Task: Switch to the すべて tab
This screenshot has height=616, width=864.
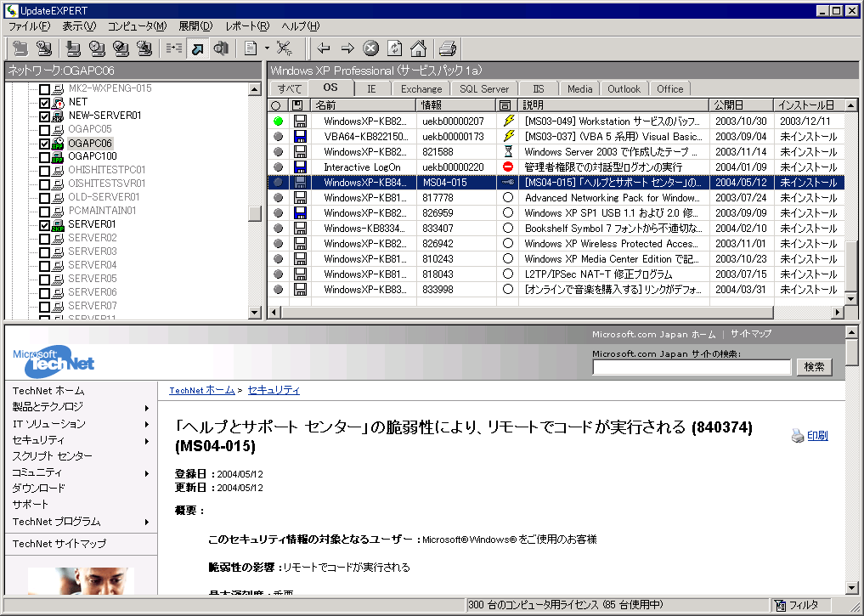Action: click(290, 88)
